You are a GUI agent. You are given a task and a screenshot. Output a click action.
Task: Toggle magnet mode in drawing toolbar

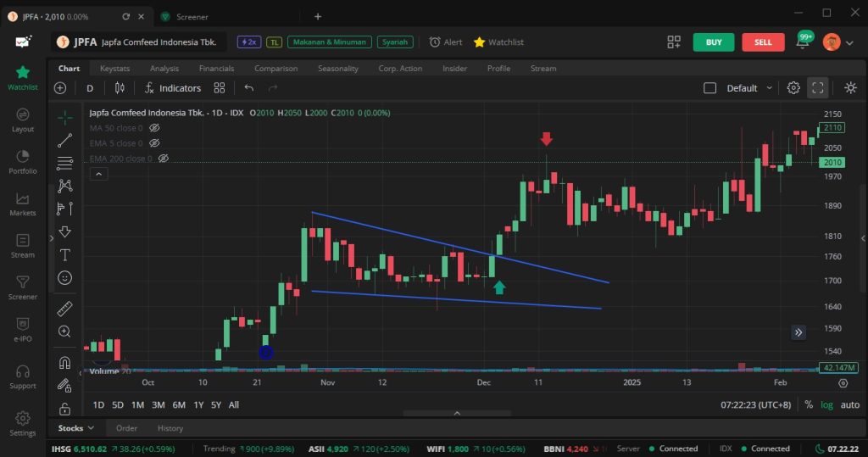[64, 362]
